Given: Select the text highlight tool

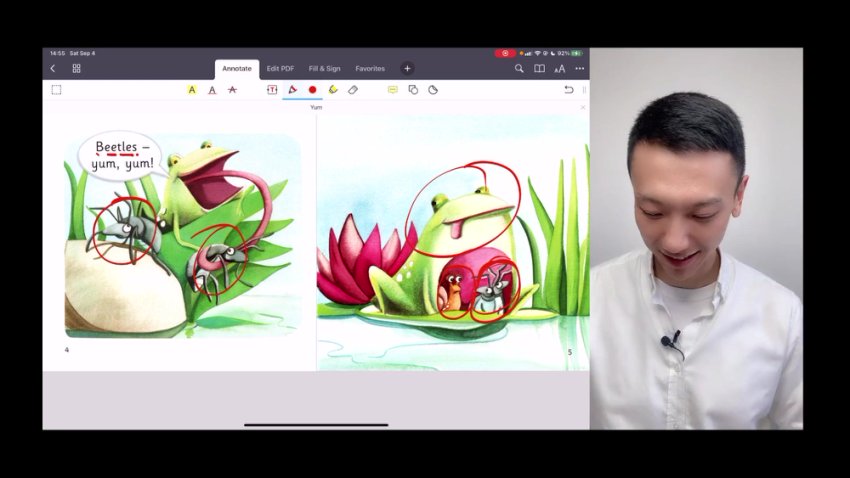Looking at the screenshot, I should pyautogui.click(x=192, y=90).
